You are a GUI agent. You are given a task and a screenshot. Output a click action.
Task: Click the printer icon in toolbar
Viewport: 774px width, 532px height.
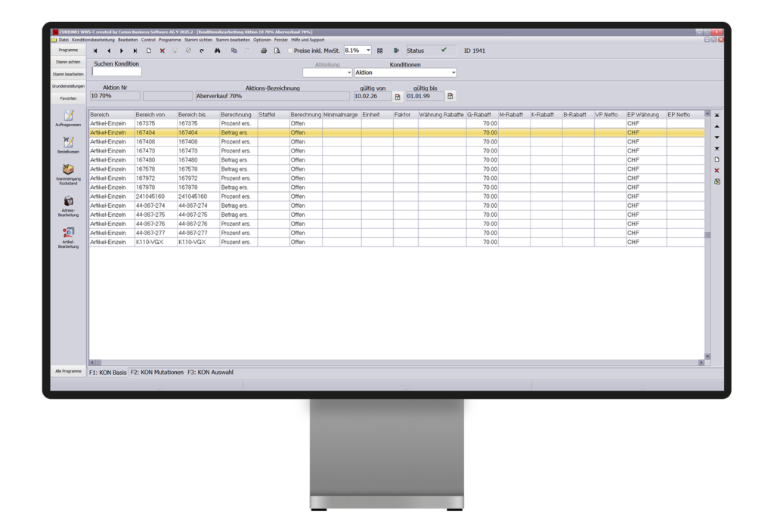point(264,51)
